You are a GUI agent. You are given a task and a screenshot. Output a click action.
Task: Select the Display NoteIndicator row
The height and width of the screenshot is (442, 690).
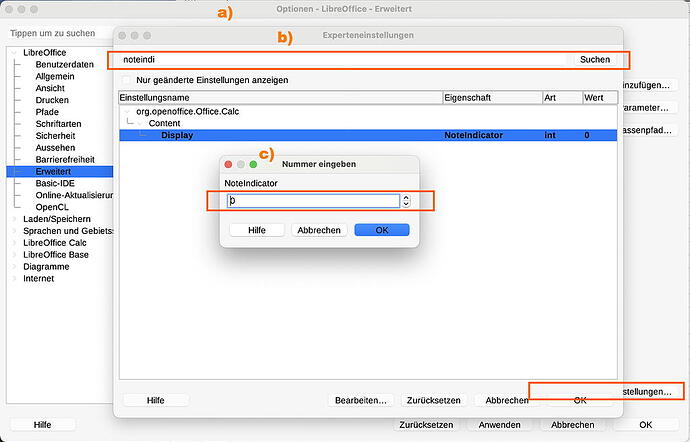(368, 135)
